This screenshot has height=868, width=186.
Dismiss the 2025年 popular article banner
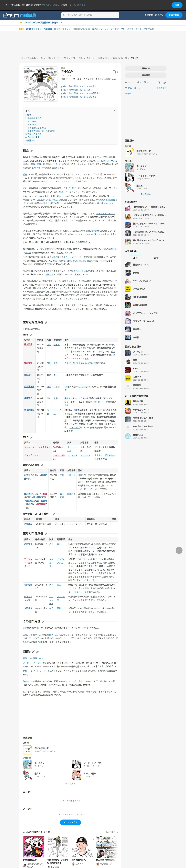coord(61,23)
